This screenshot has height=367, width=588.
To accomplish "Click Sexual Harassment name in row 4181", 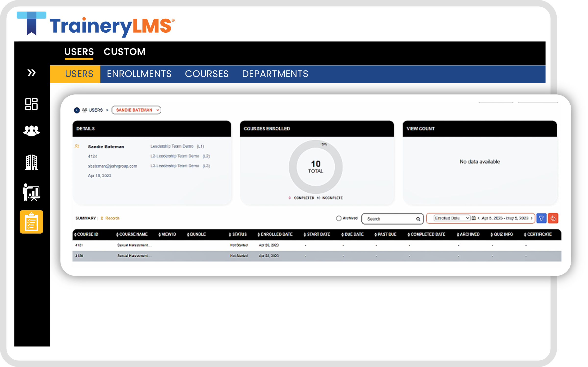I will (134, 245).
